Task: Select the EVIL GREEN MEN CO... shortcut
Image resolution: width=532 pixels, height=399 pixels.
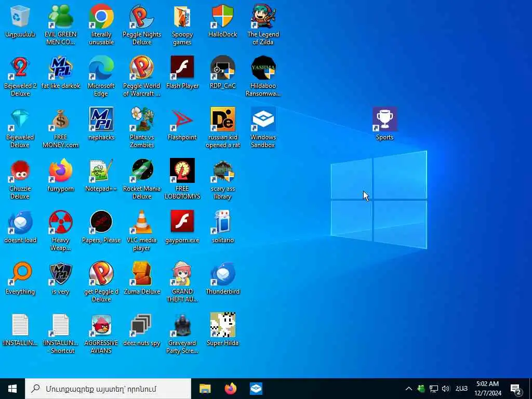Action: (60, 24)
